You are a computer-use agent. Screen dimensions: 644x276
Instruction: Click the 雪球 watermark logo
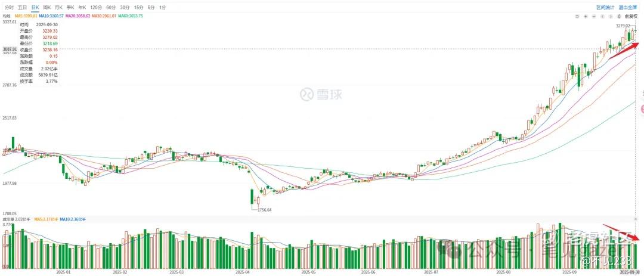314,94
